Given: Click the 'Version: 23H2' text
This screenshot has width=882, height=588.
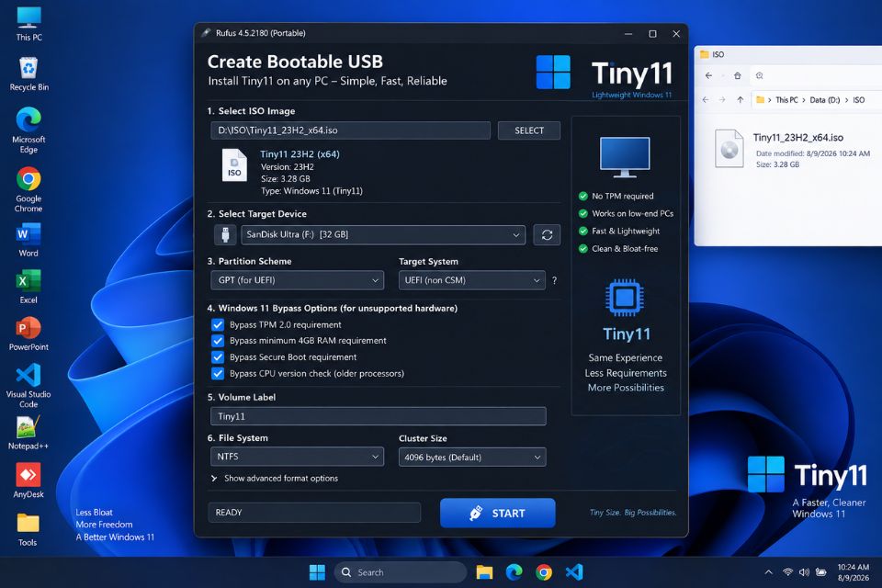Looking at the screenshot, I should [x=288, y=167].
